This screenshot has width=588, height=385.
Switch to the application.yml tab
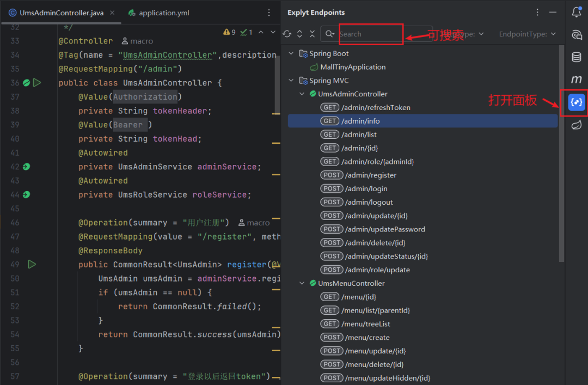163,13
